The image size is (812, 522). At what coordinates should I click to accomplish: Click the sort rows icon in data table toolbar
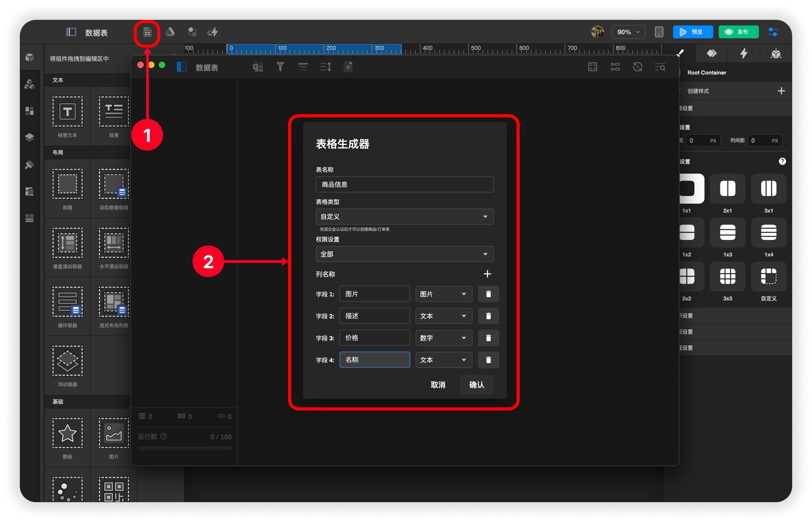coord(326,67)
